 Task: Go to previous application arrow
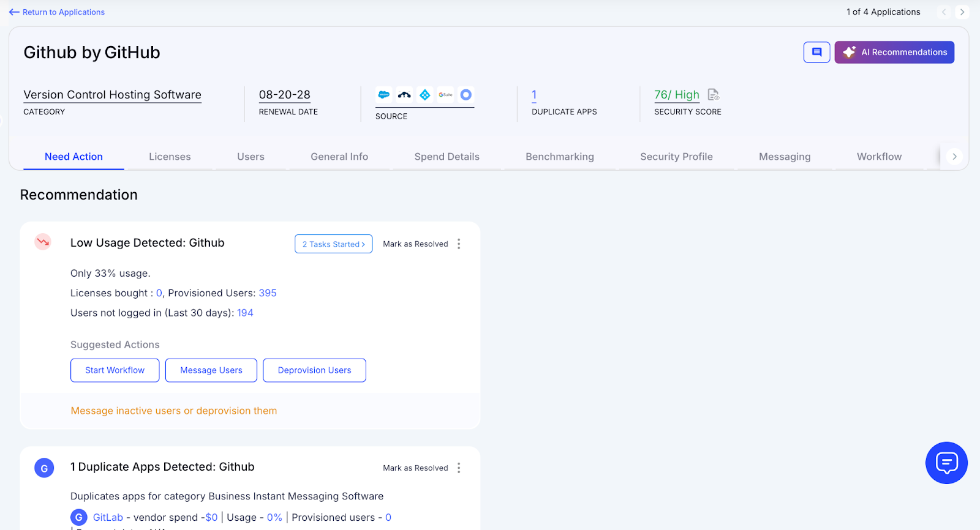tap(944, 12)
